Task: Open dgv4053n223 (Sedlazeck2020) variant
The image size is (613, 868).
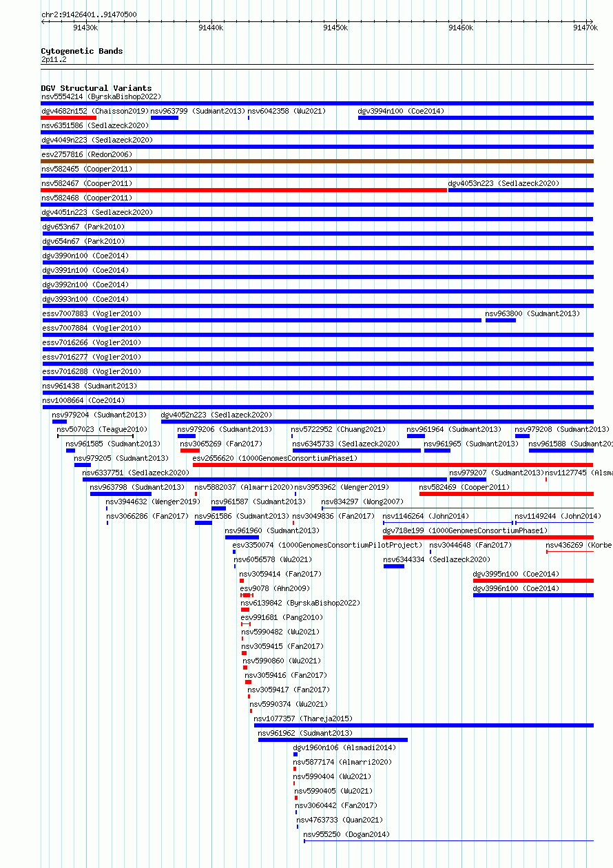Action: click(503, 183)
